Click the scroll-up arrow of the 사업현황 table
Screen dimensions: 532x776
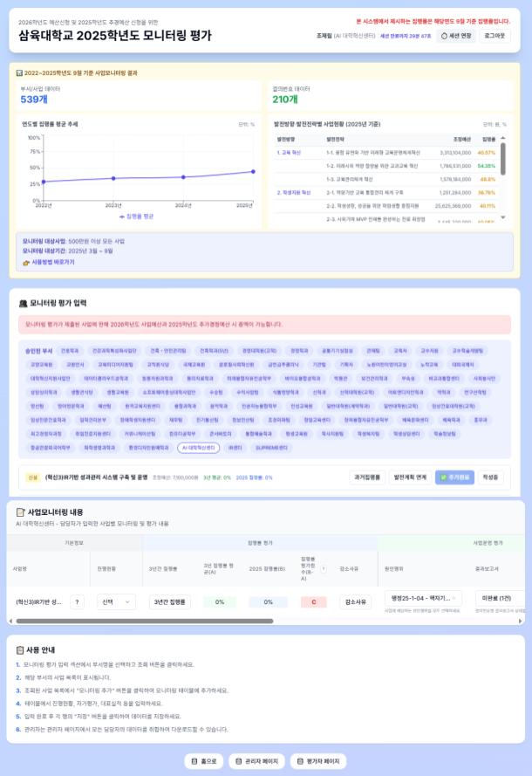point(503,138)
